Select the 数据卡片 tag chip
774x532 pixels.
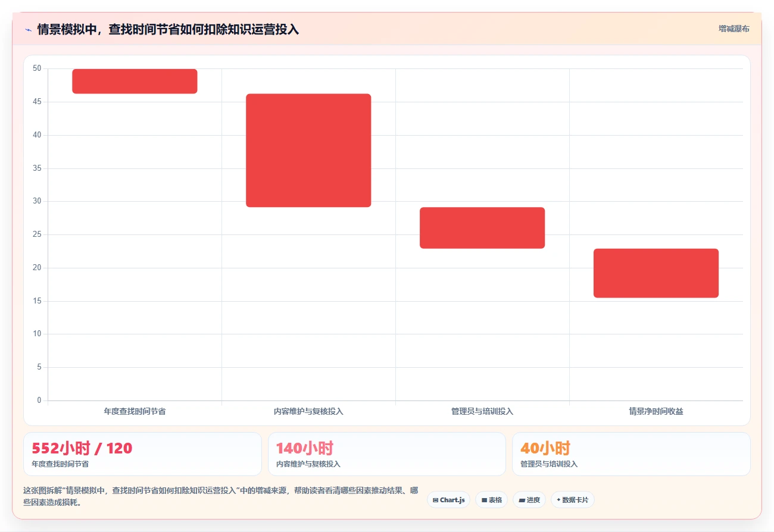coord(572,500)
